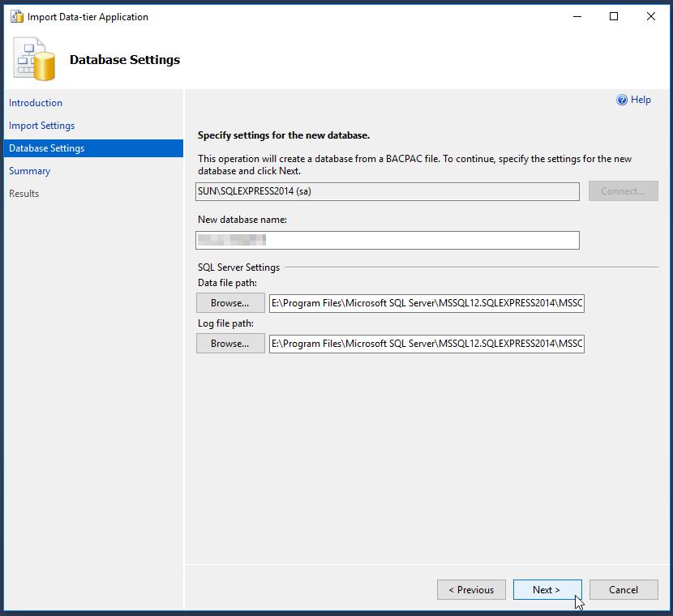
Task: Browse for a data file path
Action: coord(229,302)
